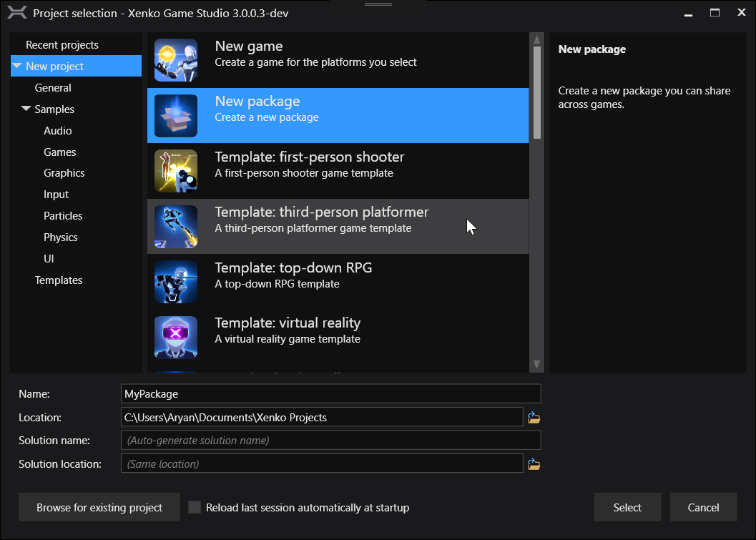The image size is (756, 540).
Task: Select the Samples tree item label
Action: (54, 109)
